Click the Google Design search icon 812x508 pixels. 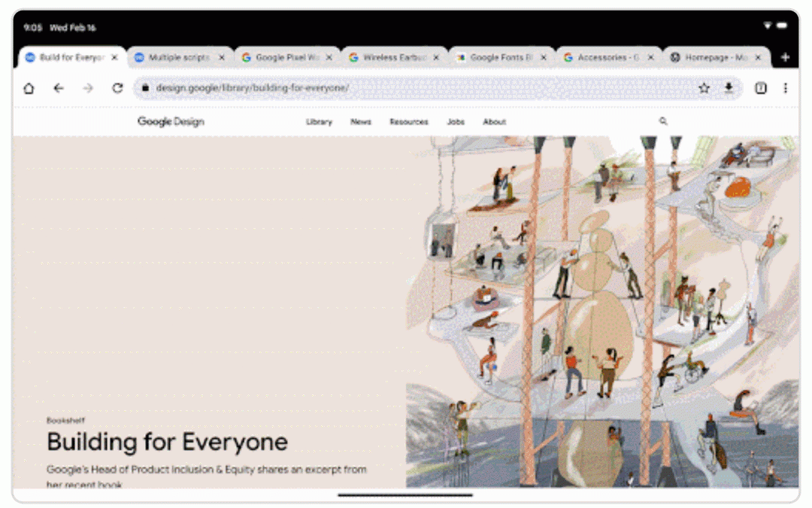[663, 121]
